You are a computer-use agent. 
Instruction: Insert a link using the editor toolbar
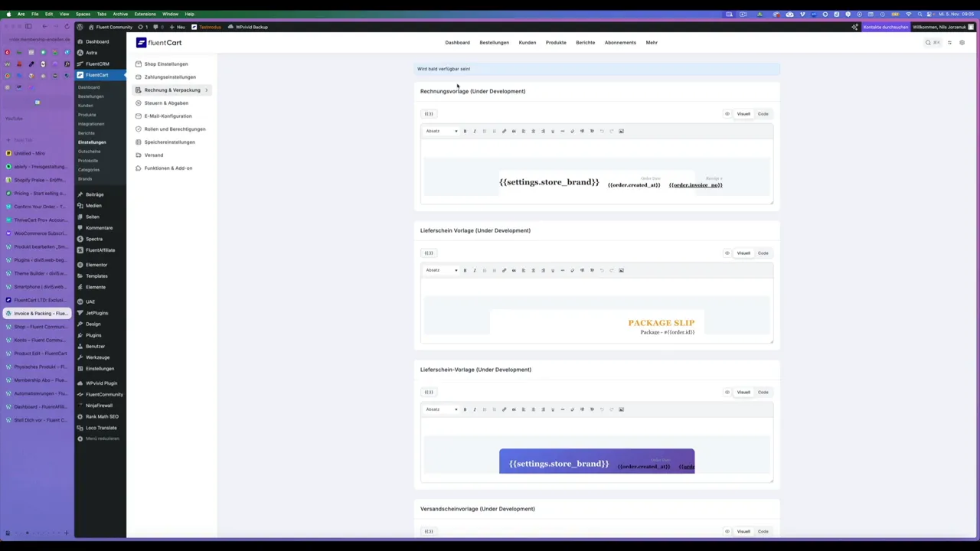(x=505, y=131)
